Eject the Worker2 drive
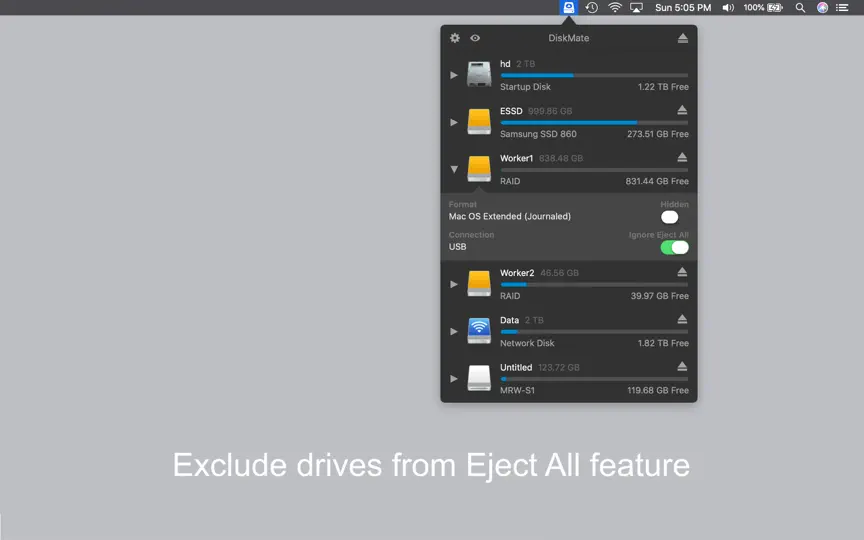Viewport: 864px width, 540px height. [x=682, y=272]
